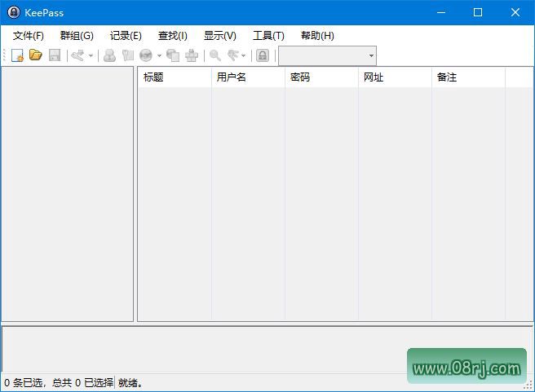Click the 就绪。 status bar text
This screenshot has height=392, width=535.
(130, 383)
